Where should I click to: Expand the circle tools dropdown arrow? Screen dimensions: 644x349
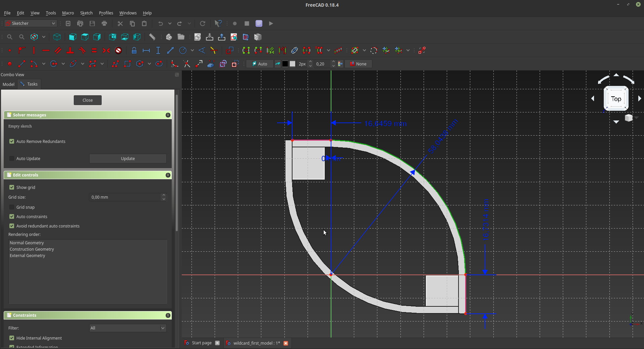[63, 64]
